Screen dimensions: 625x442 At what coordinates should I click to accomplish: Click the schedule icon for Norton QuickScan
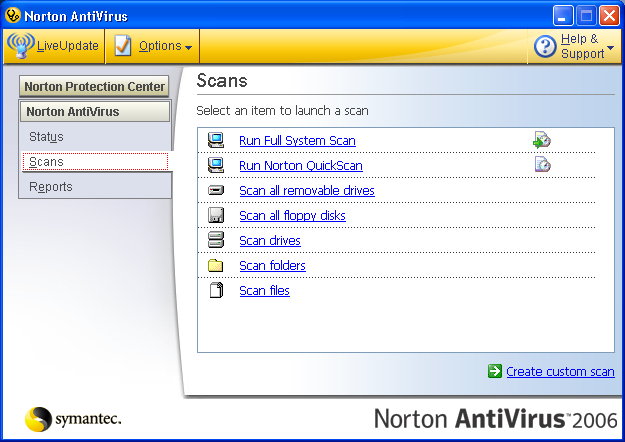coord(542,164)
